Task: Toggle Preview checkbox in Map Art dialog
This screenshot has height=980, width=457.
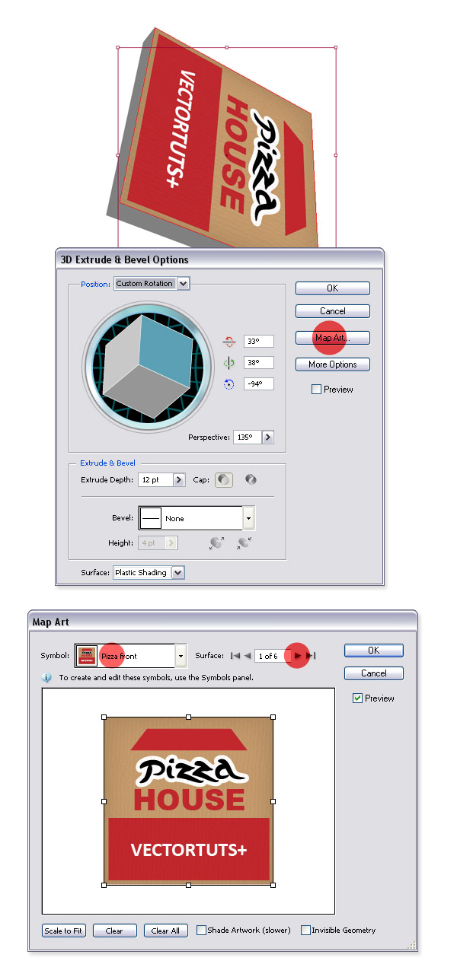Action: tap(357, 698)
